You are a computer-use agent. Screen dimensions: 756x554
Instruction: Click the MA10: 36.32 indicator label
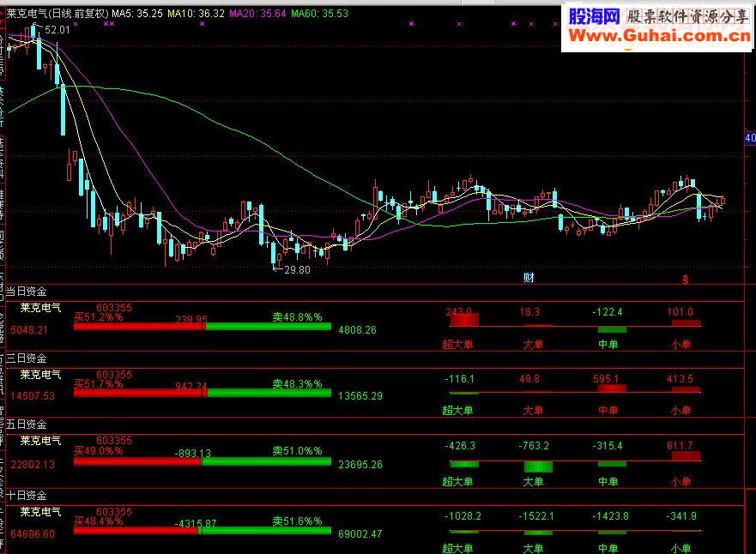pos(196,14)
